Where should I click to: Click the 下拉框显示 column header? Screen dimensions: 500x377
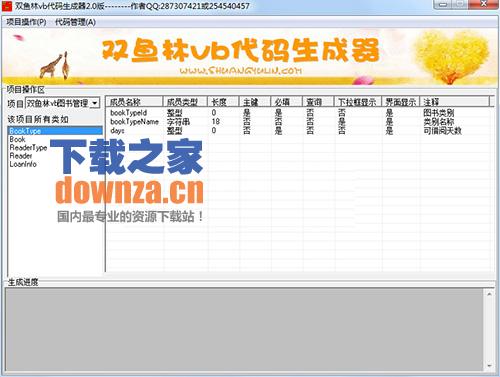(x=357, y=102)
